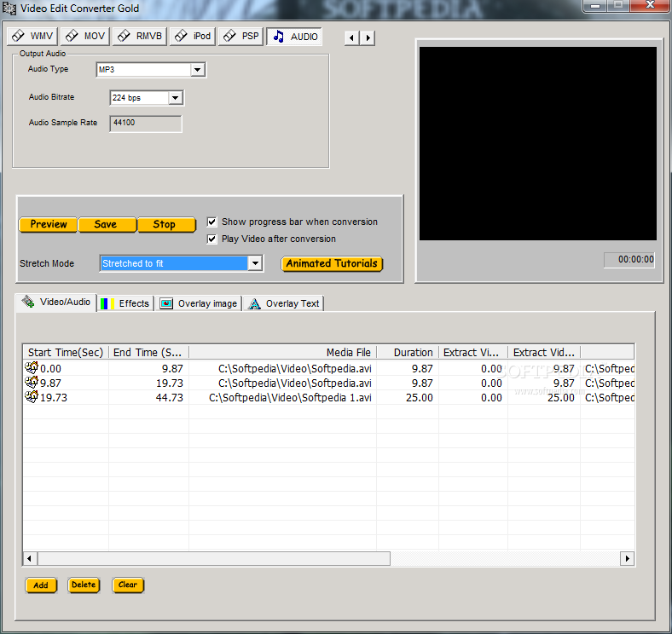Click Duration cell 25.00

point(420,398)
